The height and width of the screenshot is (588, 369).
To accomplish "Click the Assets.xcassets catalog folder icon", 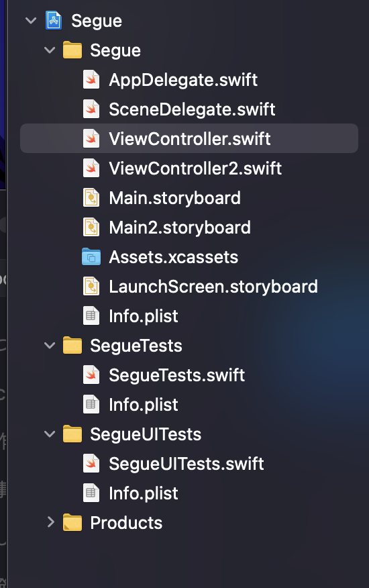I will pyautogui.click(x=91, y=257).
